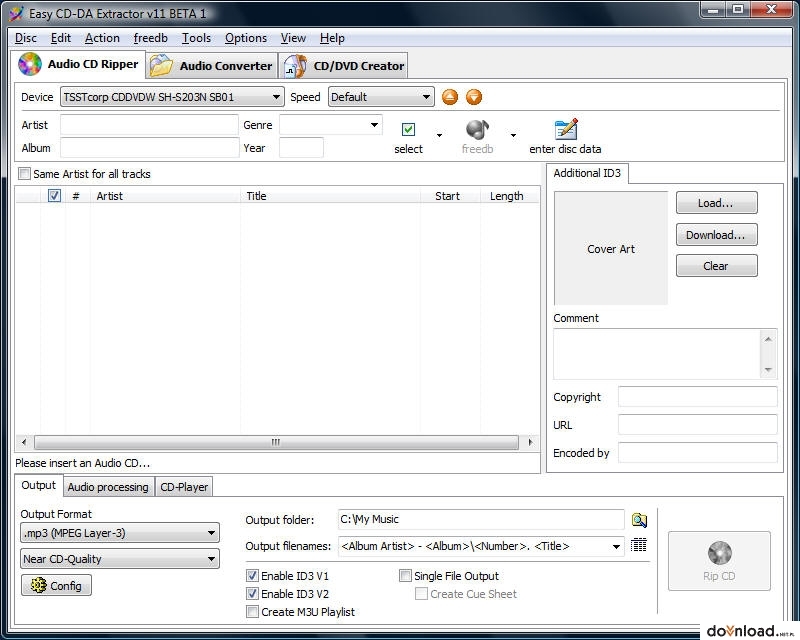The height and width of the screenshot is (640, 800).
Task: Click the Year input field
Action: coord(302,148)
